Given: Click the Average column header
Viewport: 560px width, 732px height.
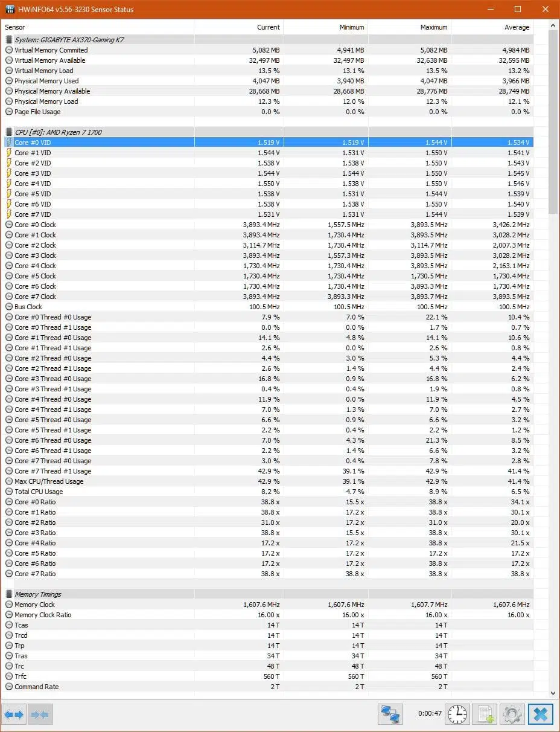Looking at the screenshot, I should click(x=492, y=27).
